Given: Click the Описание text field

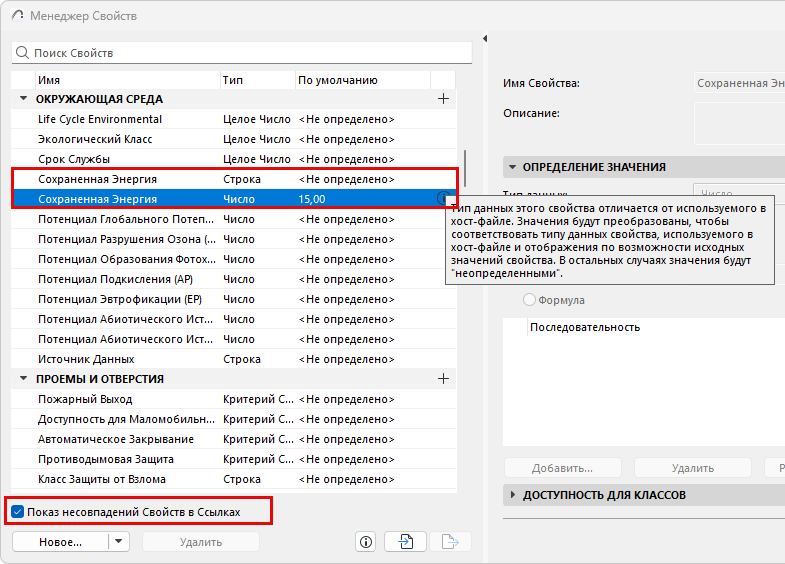Looking at the screenshot, I should tap(739, 123).
